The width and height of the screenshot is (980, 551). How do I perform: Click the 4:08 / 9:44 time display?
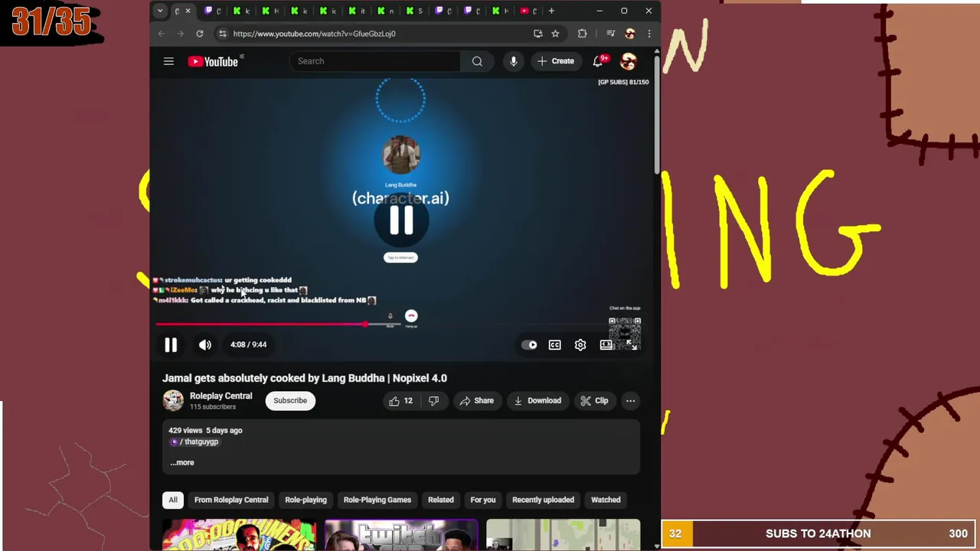pyautogui.click(x=249, y=345)
